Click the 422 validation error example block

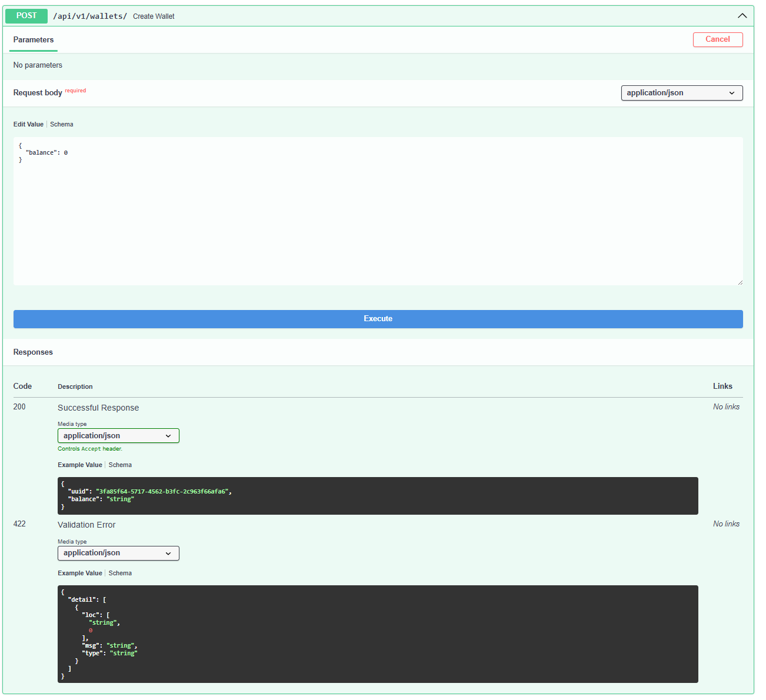click(378, 634)
